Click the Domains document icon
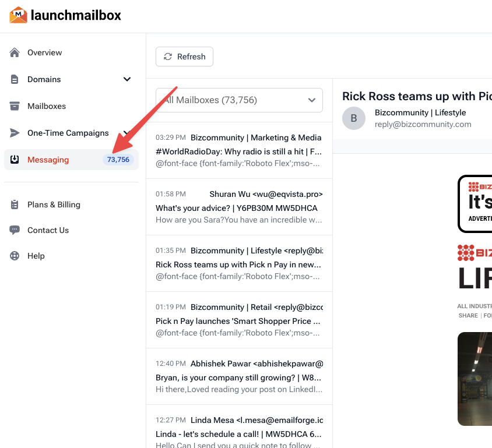The height and width of the screenshot is (448, 492). 15,79
